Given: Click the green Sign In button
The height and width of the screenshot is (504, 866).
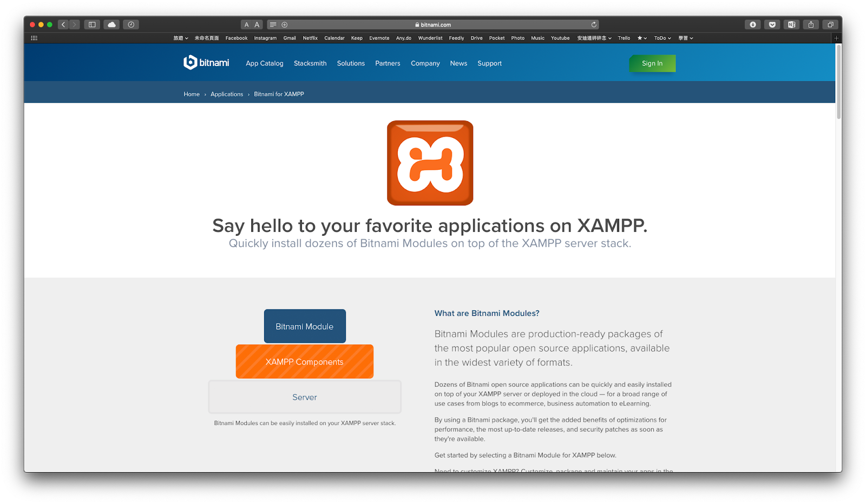Looking at the screenshot, I should tap(652, 63).
